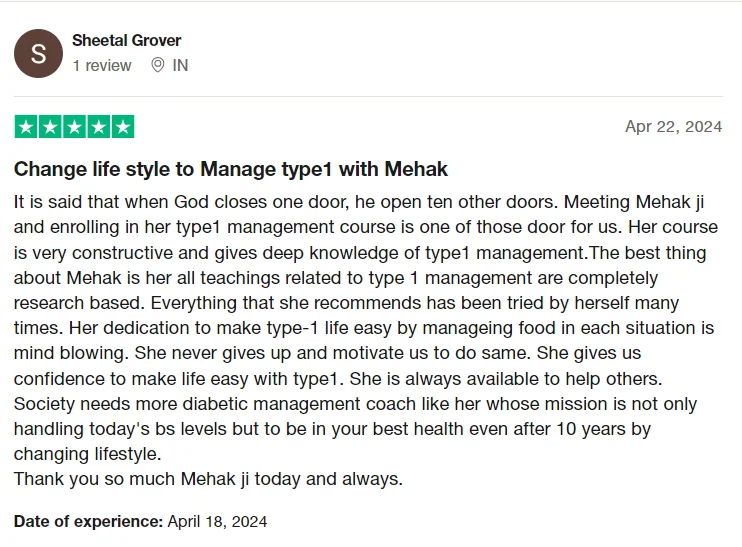
Task: Click the closing line 'Thank you so much Mehak ji'
Action: pos(208,479)
